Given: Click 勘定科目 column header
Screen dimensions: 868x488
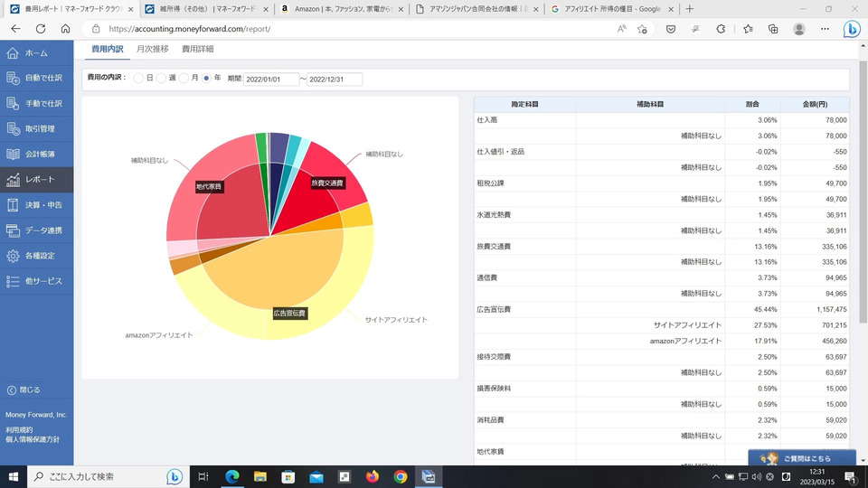Looking at the screenshot, I should (x=524, y=104).
